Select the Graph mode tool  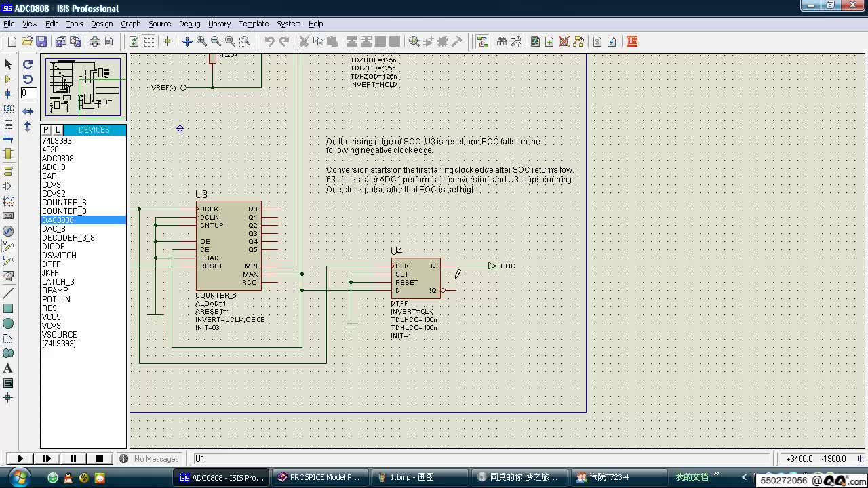8,201
